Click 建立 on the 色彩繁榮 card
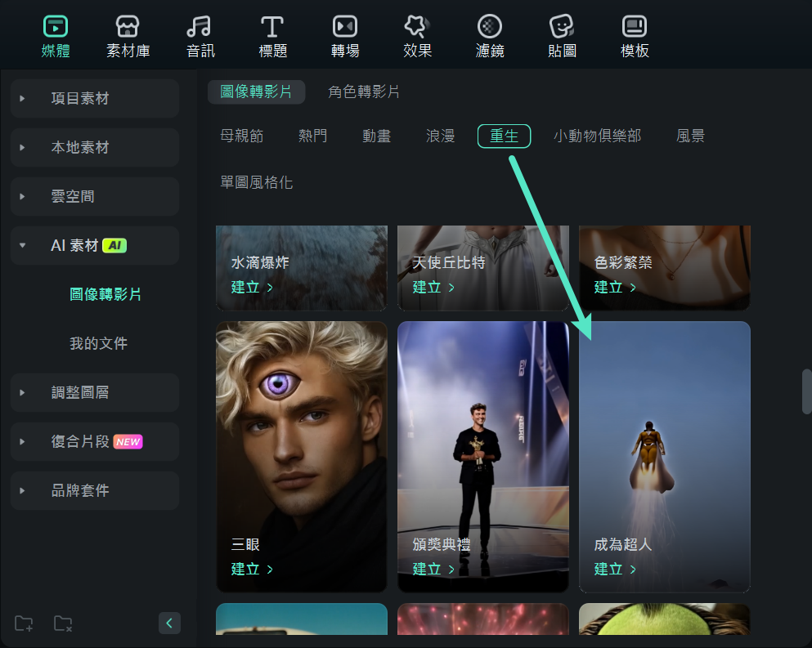This screenshot has width=812, height=648. (x=615, y=288)
